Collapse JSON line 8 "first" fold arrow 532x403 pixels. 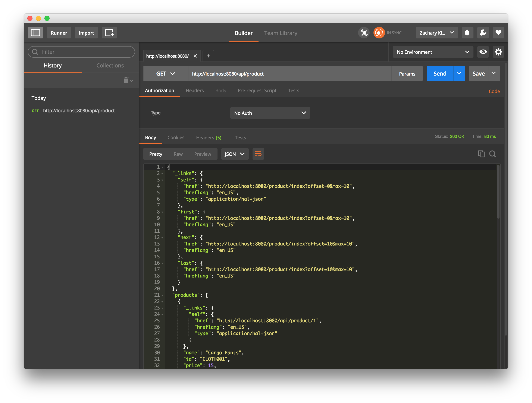click(x=163, y=212)
